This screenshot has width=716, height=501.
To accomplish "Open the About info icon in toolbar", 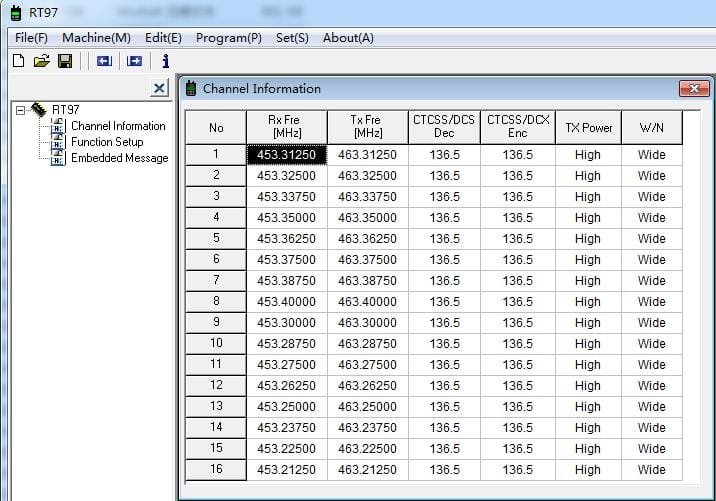I will click(x=165, y=61).
